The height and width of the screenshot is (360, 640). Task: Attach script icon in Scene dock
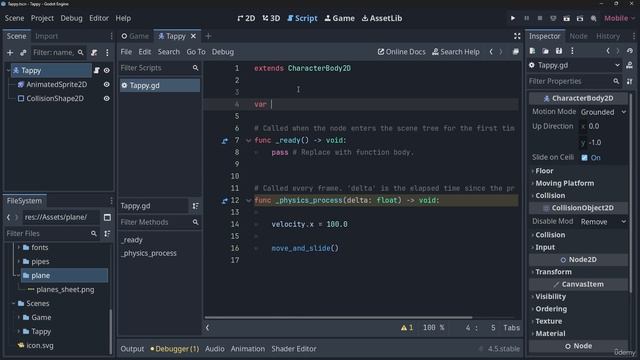pos(94,52)
